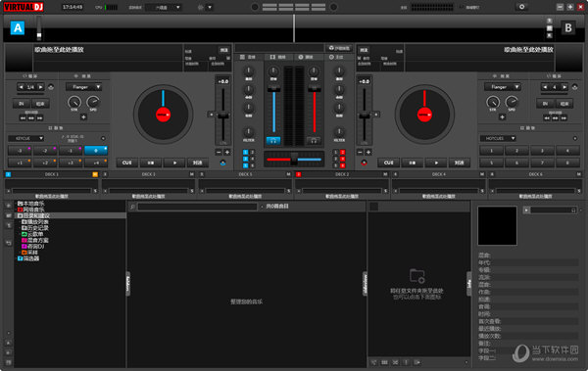This screenshot has width=588, height=371.
Task: Click the crossfader handle
Action: tap(294, 159)
